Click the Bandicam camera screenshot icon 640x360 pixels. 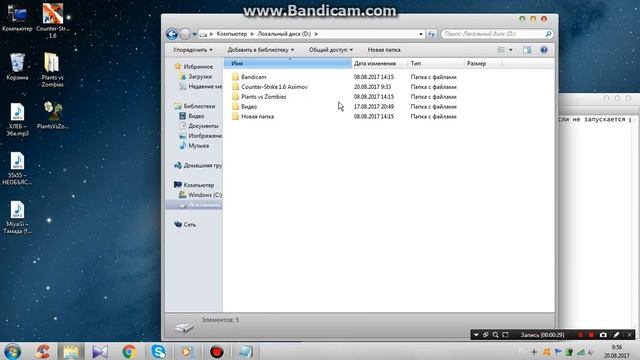click(603, 335)
